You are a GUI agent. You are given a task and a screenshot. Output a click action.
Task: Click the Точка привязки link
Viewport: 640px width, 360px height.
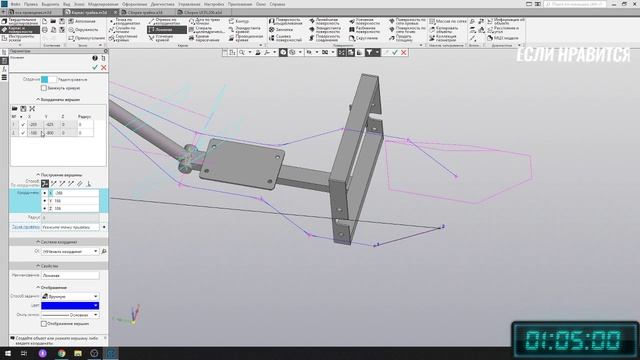pyautogui.click(x=25, y=227)
